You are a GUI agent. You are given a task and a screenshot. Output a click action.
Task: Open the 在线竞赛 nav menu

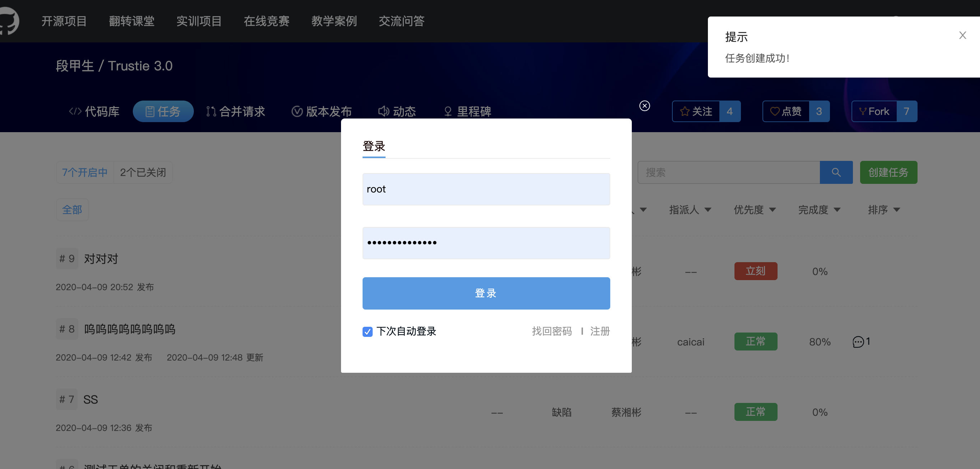pos(267,21)
